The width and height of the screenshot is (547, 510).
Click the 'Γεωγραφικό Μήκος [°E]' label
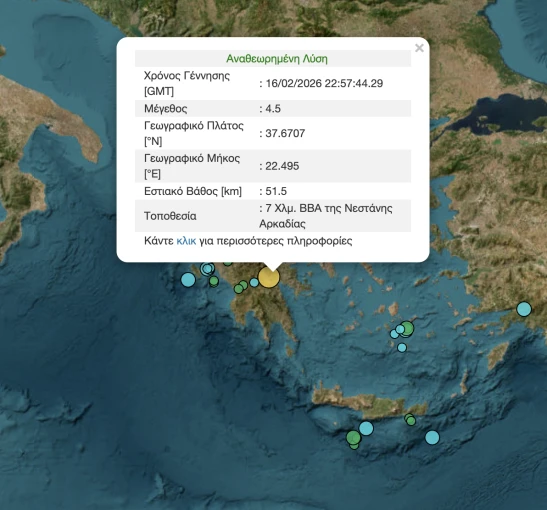192,166
